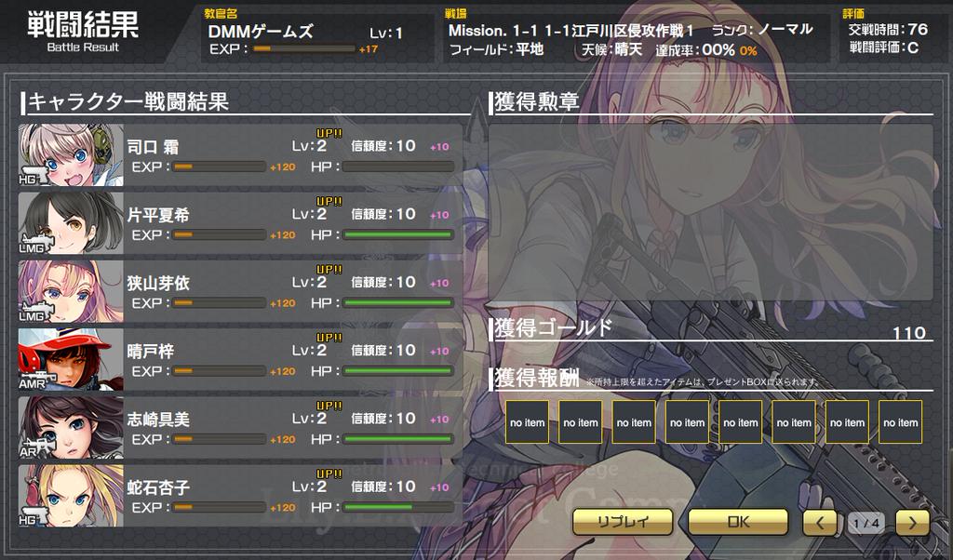Go to previous result page arrow

[819, 523]
